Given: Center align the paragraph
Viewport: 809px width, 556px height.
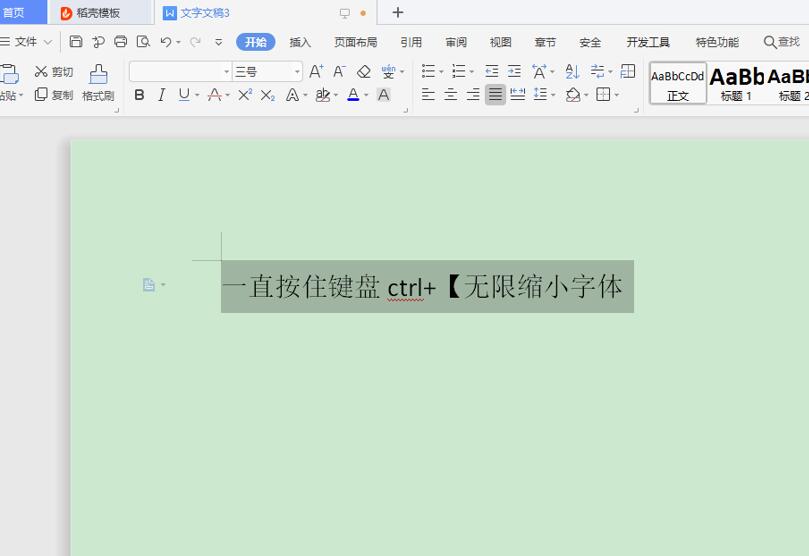Looking at the screenshot, I should pyautogui.click(x=450, y=94).
